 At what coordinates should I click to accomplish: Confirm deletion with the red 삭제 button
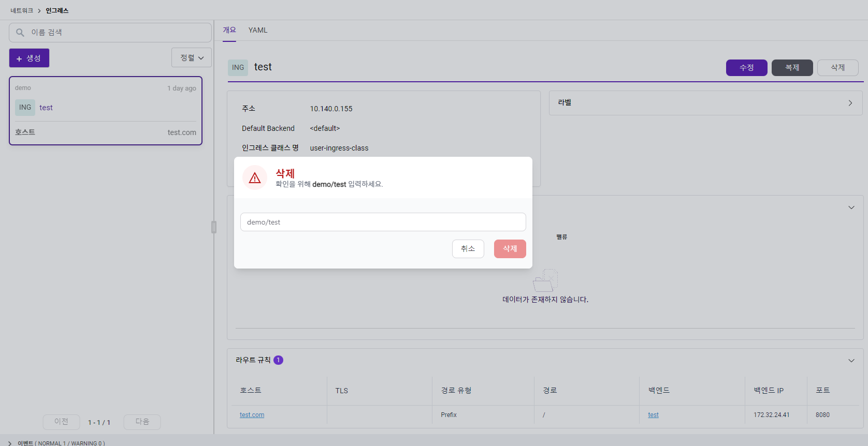coord(510,249)
